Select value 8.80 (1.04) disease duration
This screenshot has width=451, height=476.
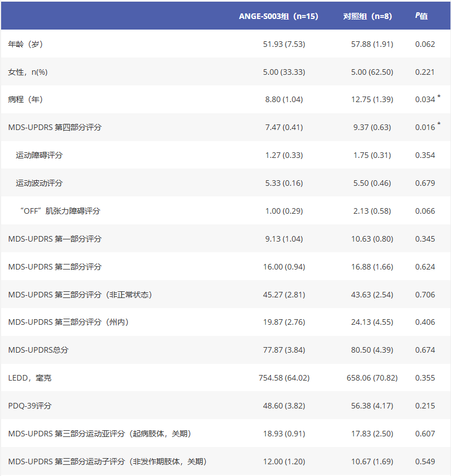(x=284, y=99)
